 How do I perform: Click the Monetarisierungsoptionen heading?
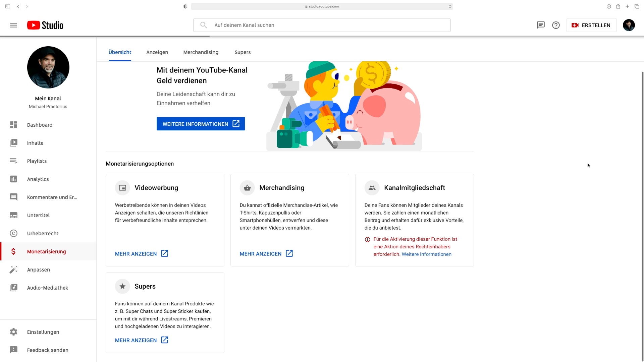click(140, 164)
